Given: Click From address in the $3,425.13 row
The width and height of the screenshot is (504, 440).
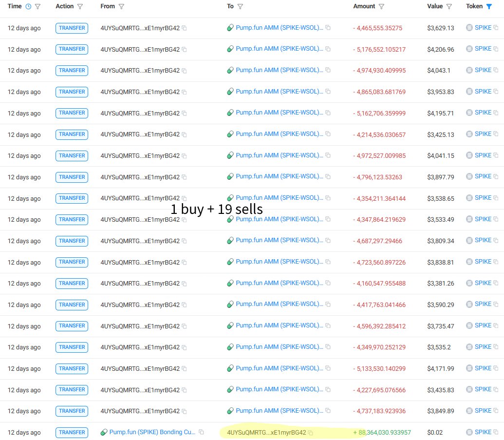Looking at the screenshot, I should tap(140, 134).
